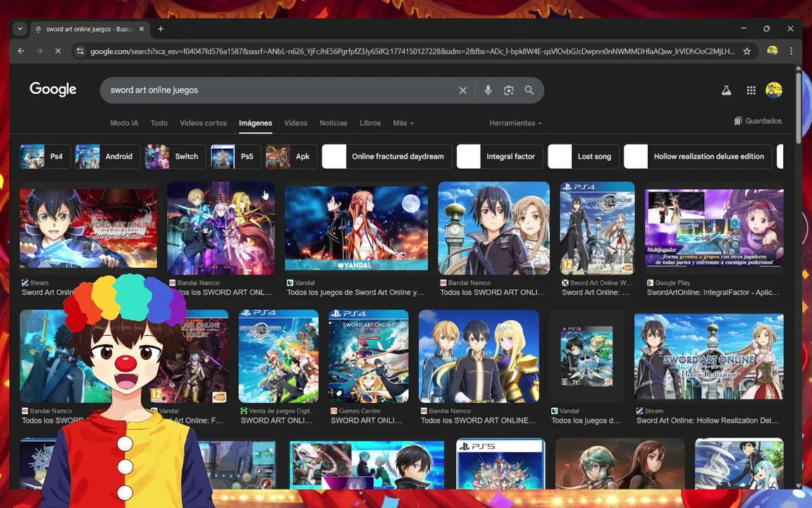Viewport: 812px width, 508px height.
Task: Open Guardados saved items
Action: tap(758, 121)
